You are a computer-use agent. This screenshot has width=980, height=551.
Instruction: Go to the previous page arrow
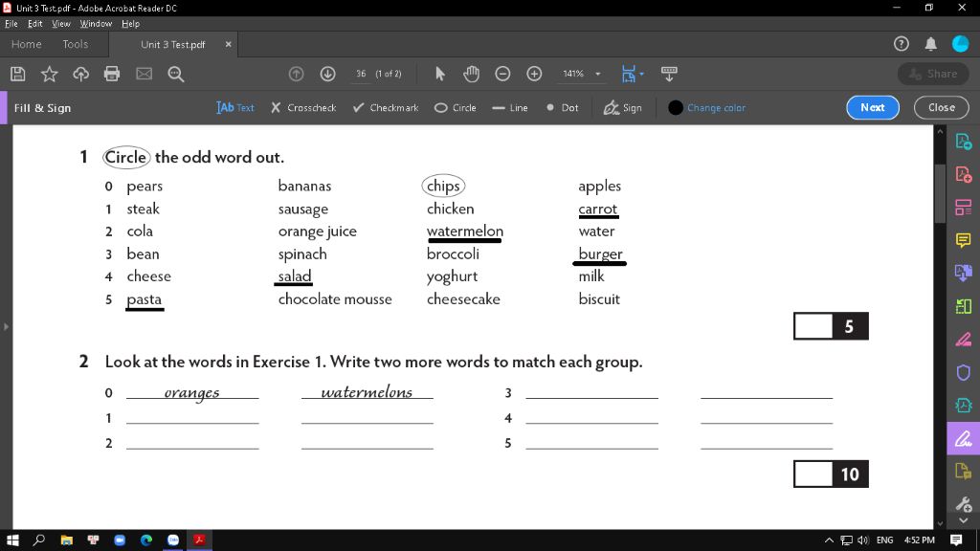(x=297, y=74)
